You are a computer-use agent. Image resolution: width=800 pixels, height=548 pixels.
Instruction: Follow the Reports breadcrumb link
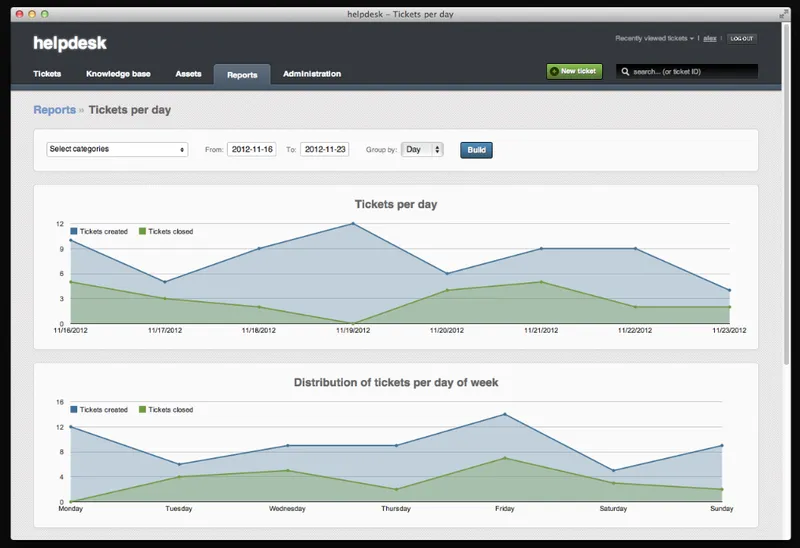[x=55, y=110]
